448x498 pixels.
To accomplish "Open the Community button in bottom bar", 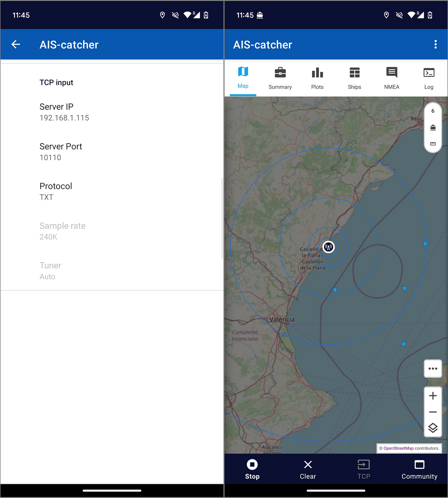I will (419, 469).
